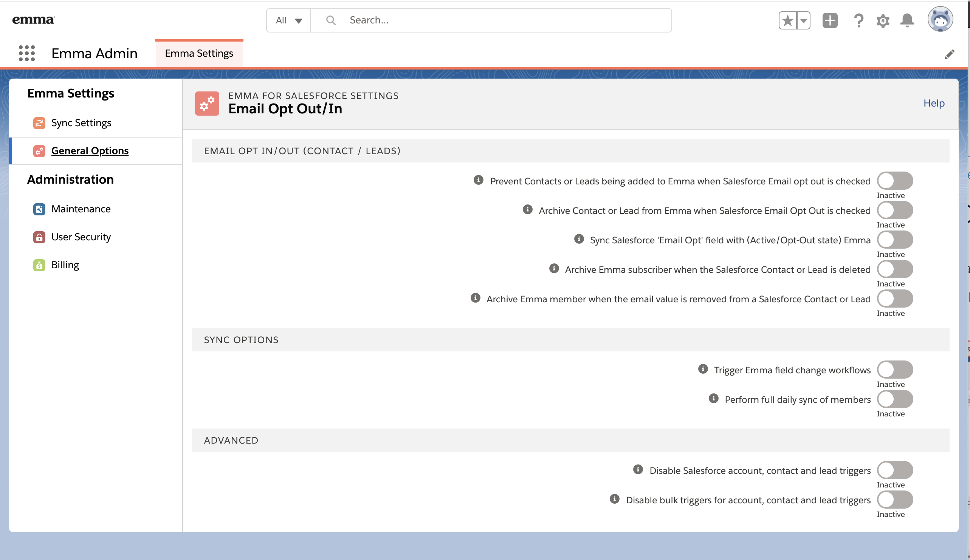Open the user profile avatar
970x560 pixels.
pos(940,19)
